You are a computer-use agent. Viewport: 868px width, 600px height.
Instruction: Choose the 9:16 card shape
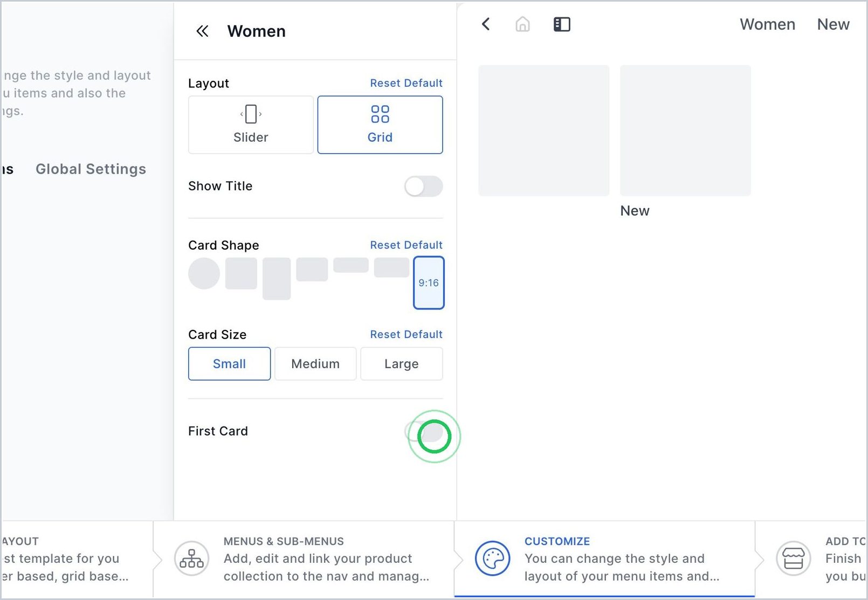(x=429, y=282)
